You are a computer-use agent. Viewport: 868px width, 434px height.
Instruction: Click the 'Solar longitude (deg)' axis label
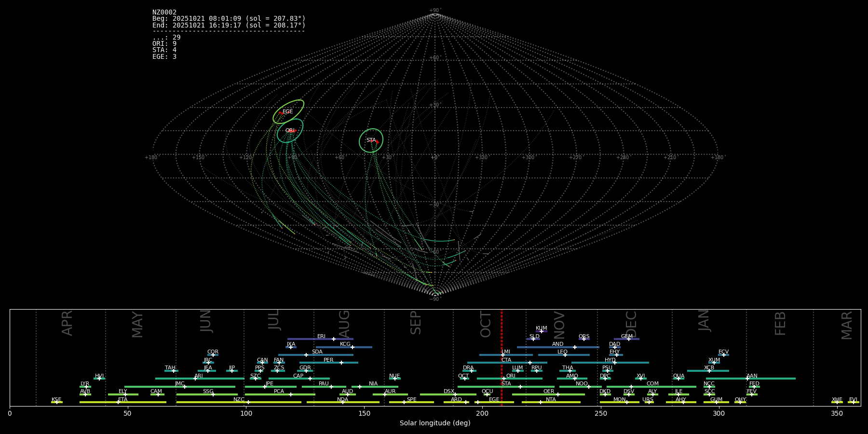(x=435, y=423)
